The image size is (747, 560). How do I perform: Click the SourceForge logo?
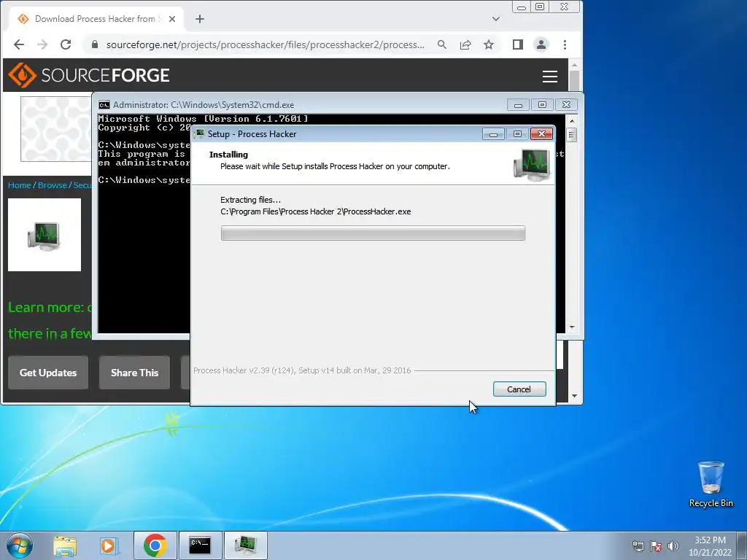coord(89,75)
